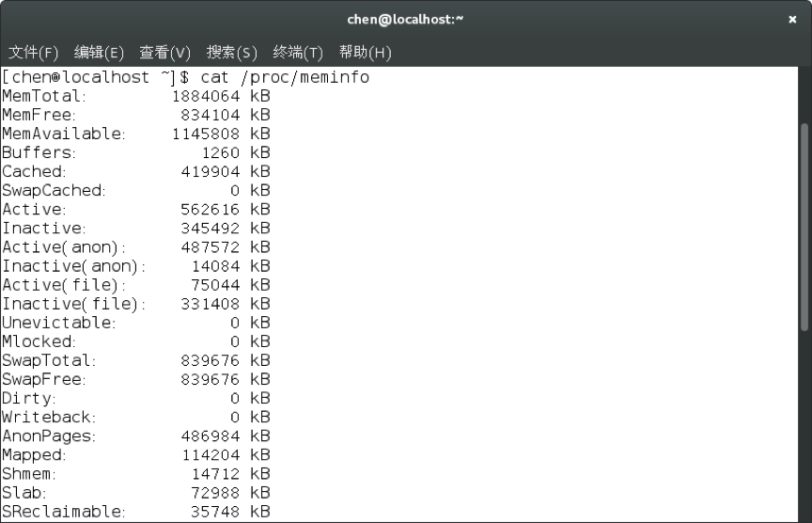Click the scrollbar track below the thumb

(804, 423)
